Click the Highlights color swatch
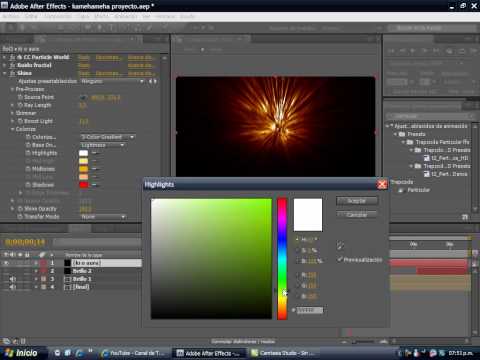480x360 pixels. (x=83, y=153)
